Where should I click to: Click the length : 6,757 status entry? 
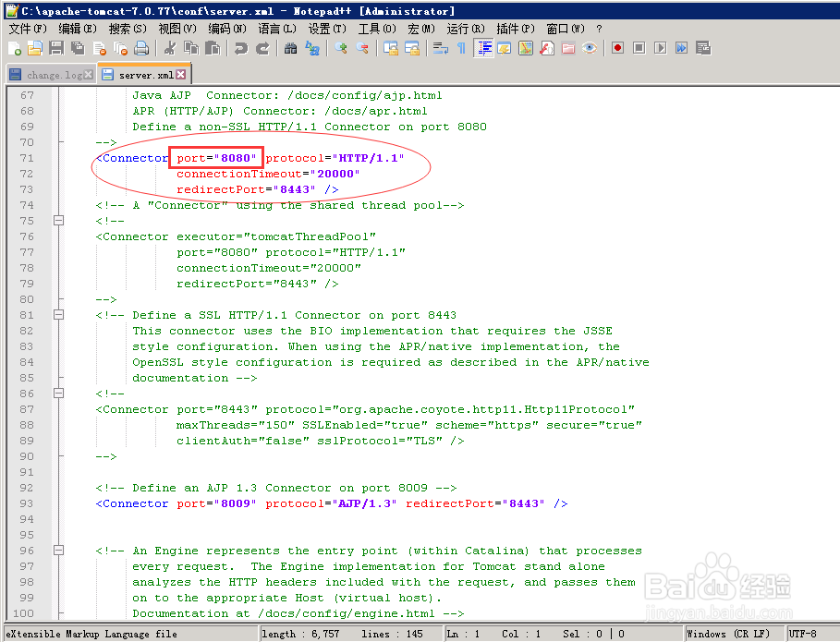pyautogui.click(x=300, y=634)
